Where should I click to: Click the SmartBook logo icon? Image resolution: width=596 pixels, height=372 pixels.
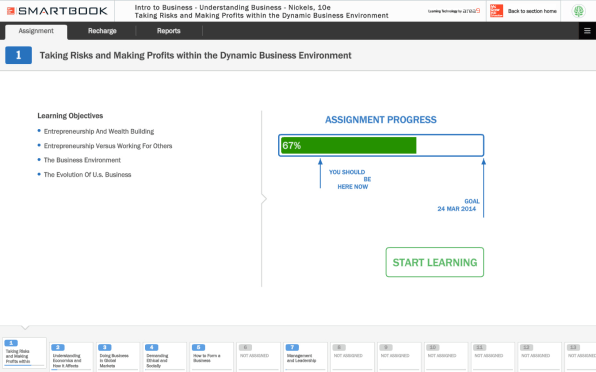pos(11,11)
